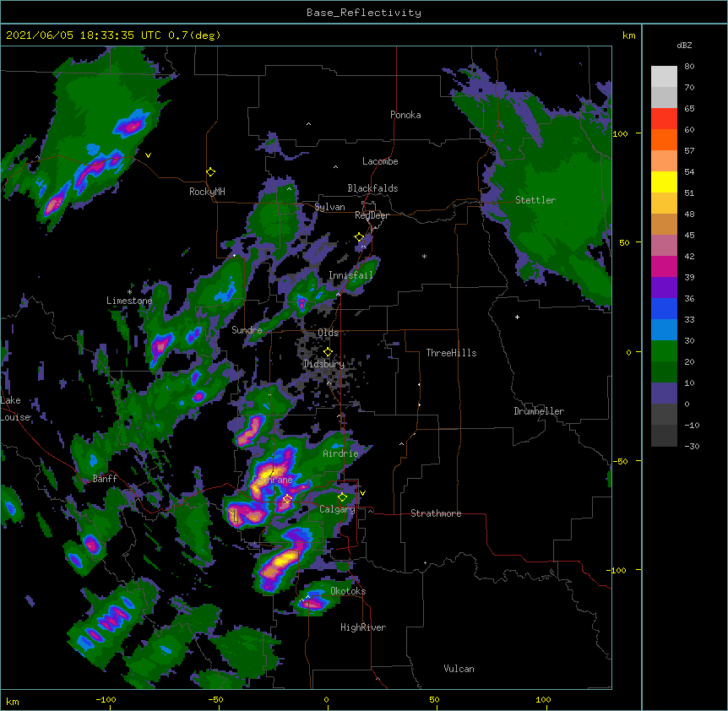Click the -50 tick on right-side axis
Viewport: 728px width, 711px height.
[x=620, y=461]
